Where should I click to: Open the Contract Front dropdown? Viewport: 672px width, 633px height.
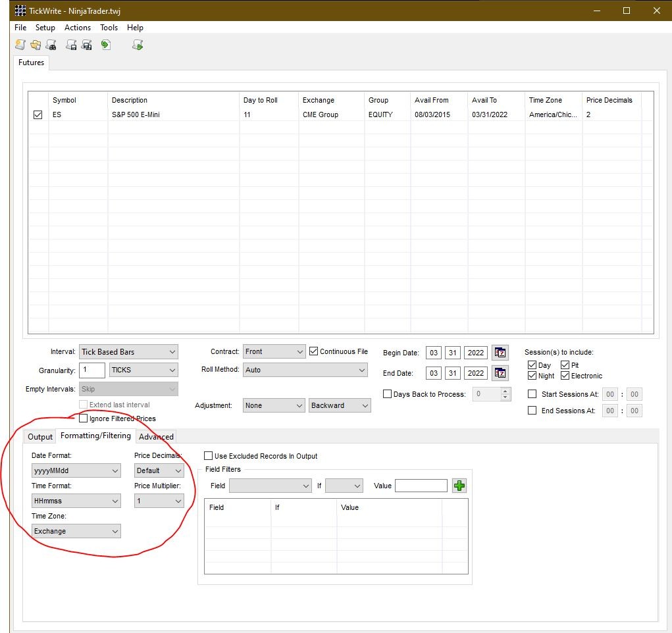click(274, 351)
